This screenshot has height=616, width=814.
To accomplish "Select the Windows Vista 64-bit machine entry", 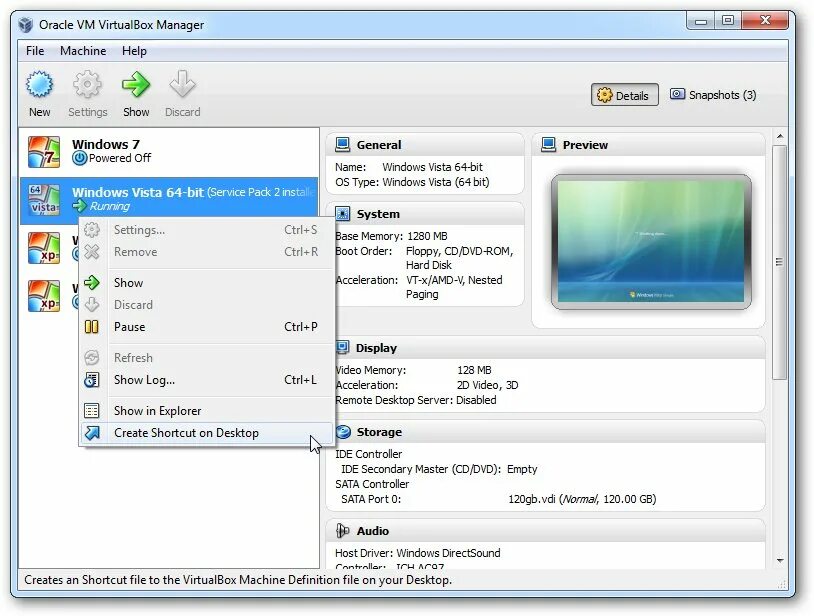I will tap(169, 200).
